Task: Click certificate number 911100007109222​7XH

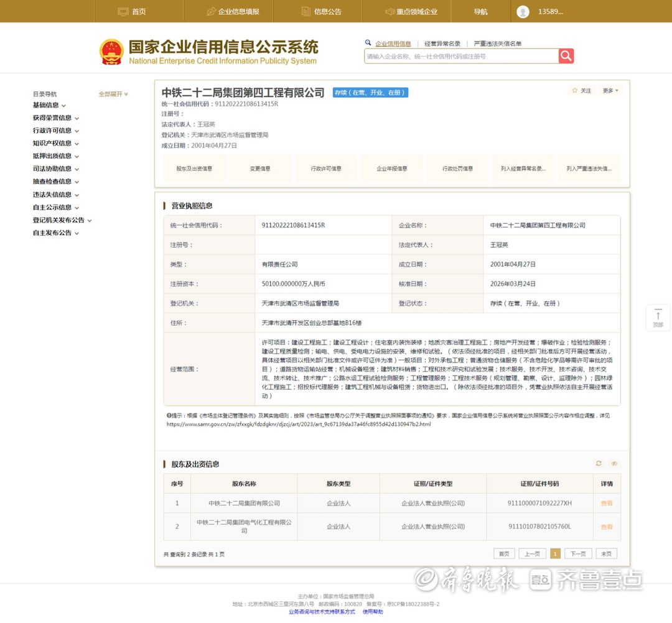Action: click(539, 503)
